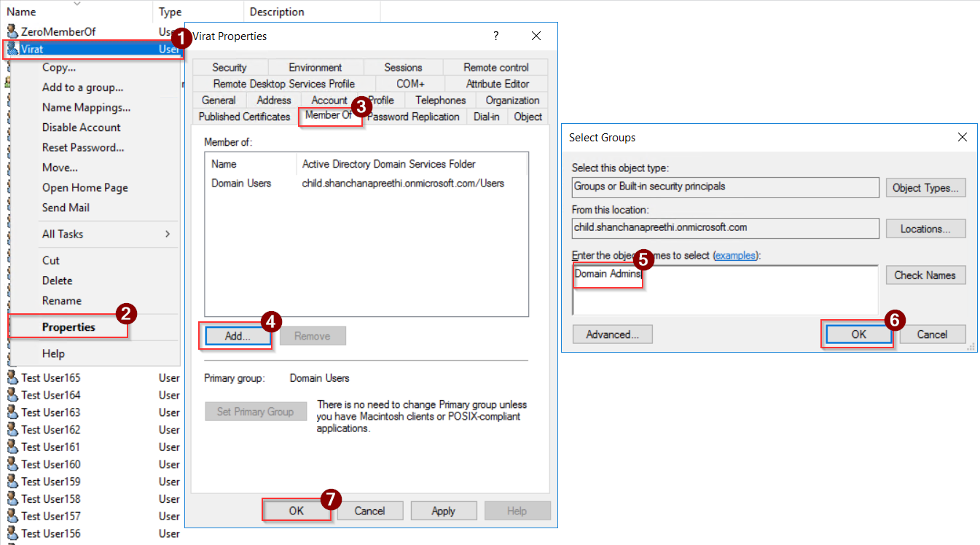Click the Test User156 user icon
The height and width of the screenshot is (545, 980).
[13, 533]
